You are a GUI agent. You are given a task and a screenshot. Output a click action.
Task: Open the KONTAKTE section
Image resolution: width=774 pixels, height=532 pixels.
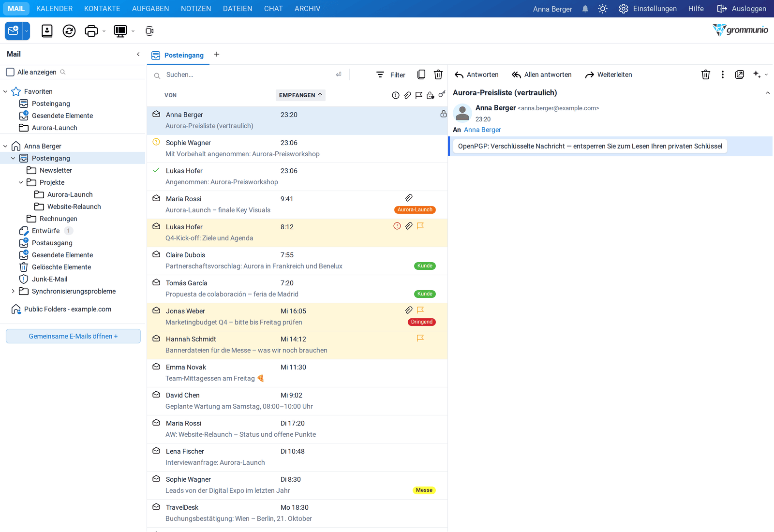click(x=102, y=9)
